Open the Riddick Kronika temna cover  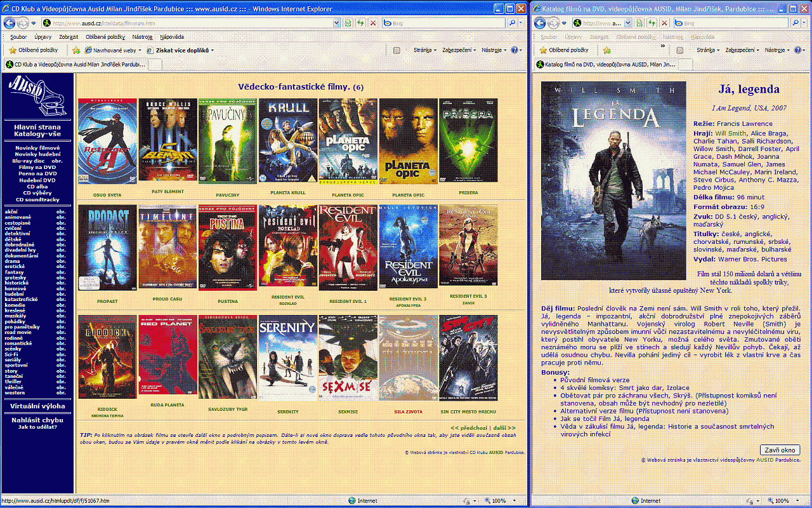tap(108, 358)
